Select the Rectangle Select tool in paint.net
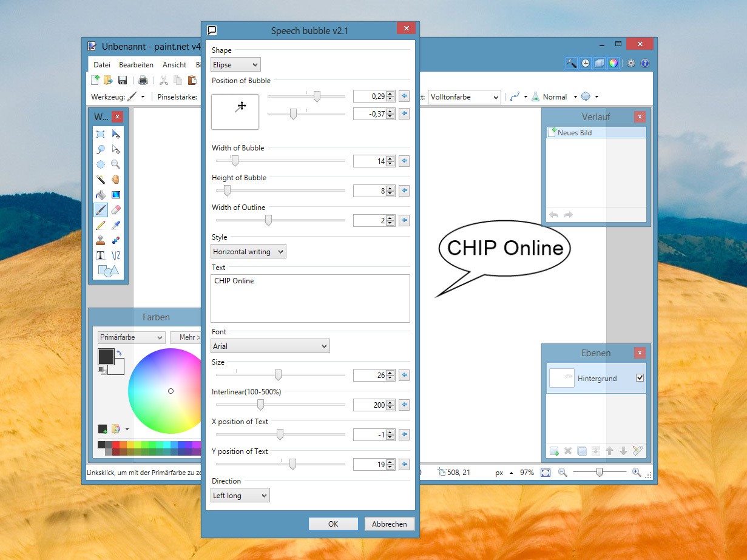 tap(101, 135)
